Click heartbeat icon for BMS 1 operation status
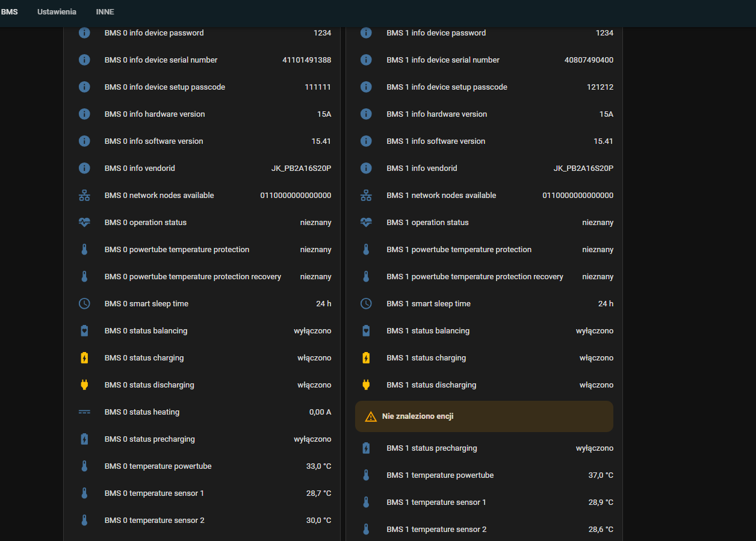 point(366,223)
